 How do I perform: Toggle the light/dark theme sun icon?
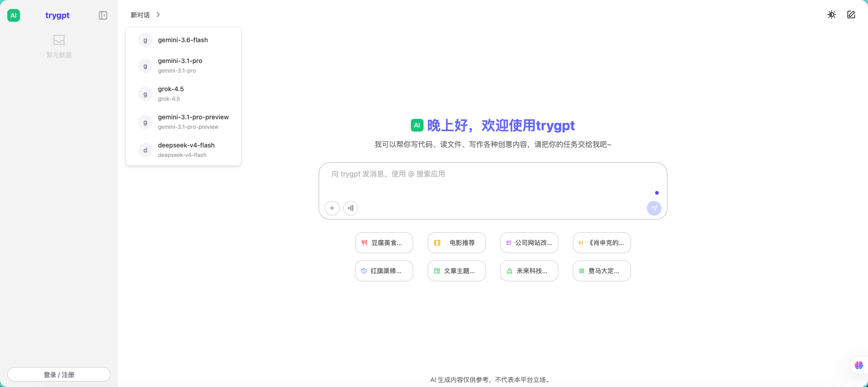(x=832, y=15)
